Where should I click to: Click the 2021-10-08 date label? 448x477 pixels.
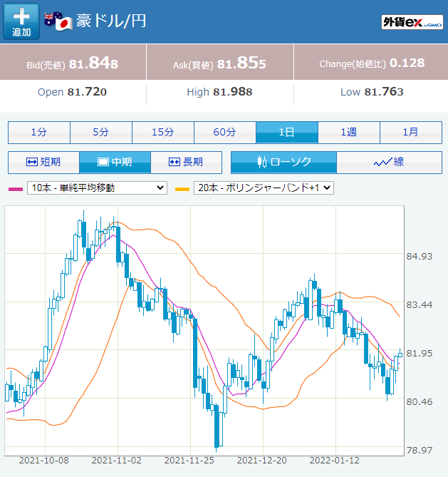tap(44, 461)
